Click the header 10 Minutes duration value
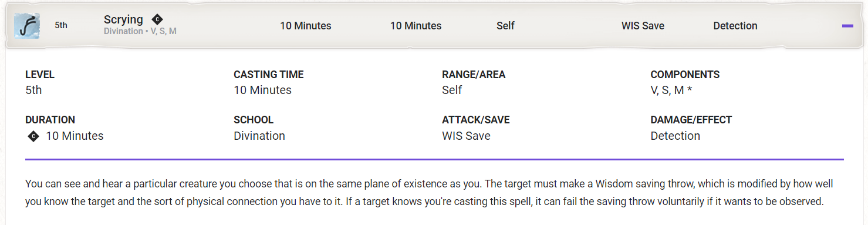 point(416,26)
